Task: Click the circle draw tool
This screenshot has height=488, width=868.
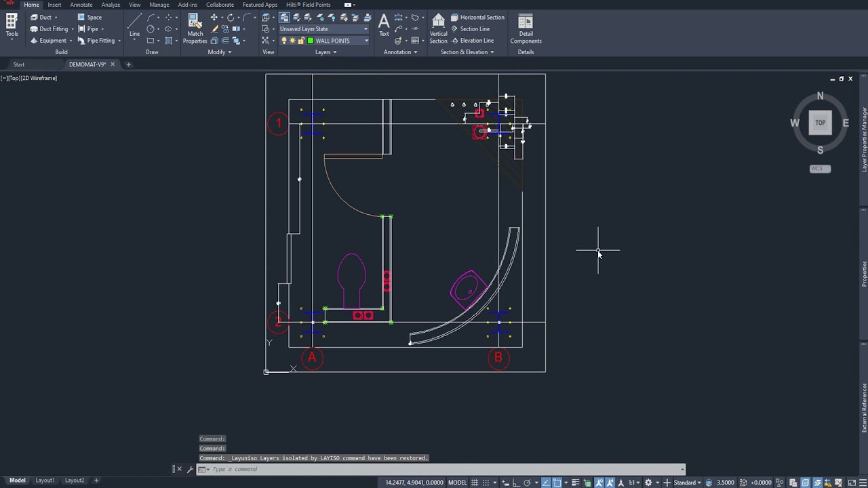Action: pos(151,29)
